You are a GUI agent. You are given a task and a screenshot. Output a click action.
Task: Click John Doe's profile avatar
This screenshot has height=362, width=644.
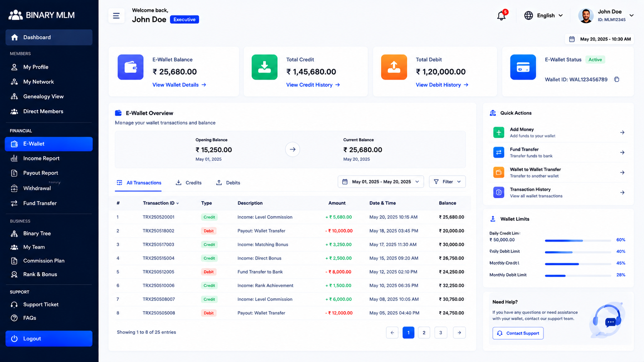[x=586, y=15]
